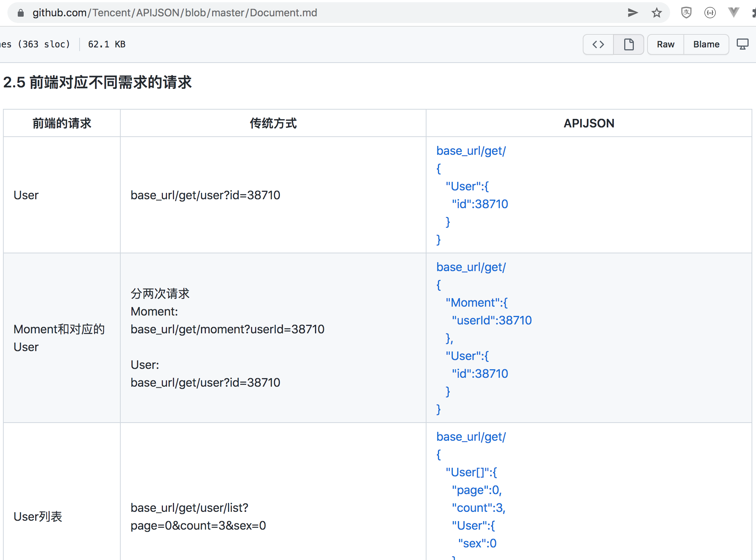This screenshot has width=756, height=560.
Task: Open base_url/get/ link in Moment row
Action: coord(471,267)
